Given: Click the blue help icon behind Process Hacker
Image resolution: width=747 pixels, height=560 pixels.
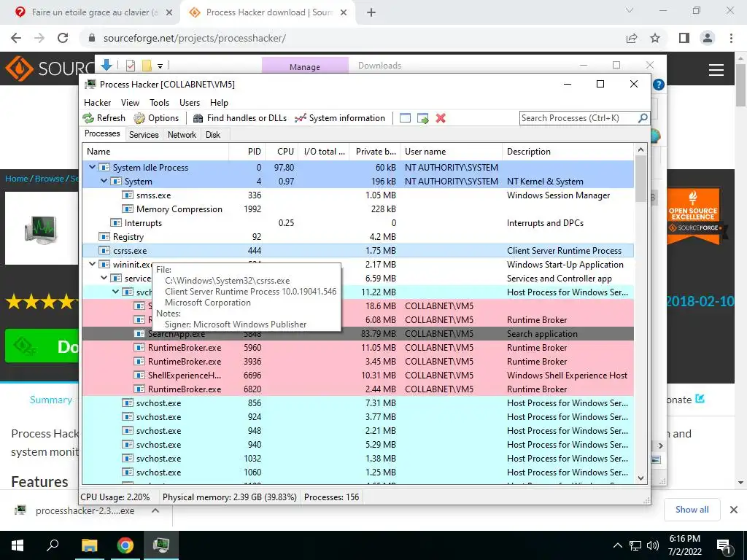Looking at the screenshot, I should click(659, 85).
